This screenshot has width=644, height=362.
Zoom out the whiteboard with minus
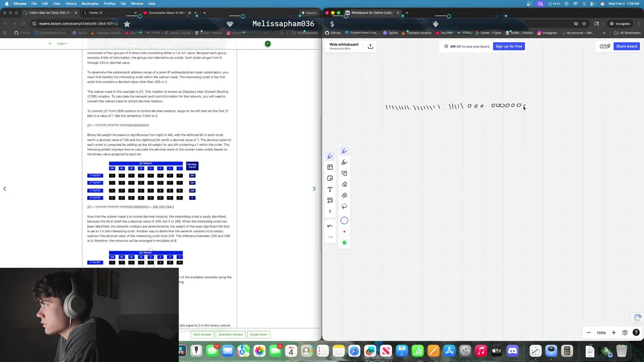tap(589, 332)
